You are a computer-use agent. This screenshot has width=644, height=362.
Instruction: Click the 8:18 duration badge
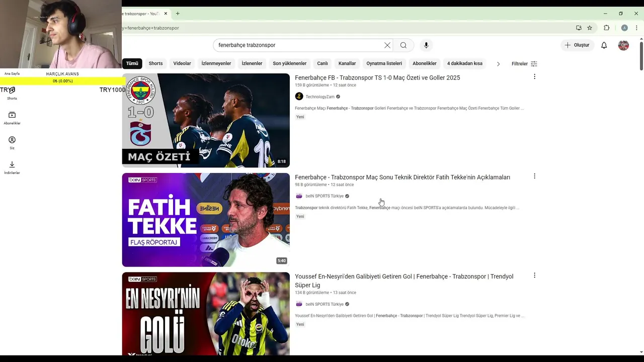coord(282,161)
